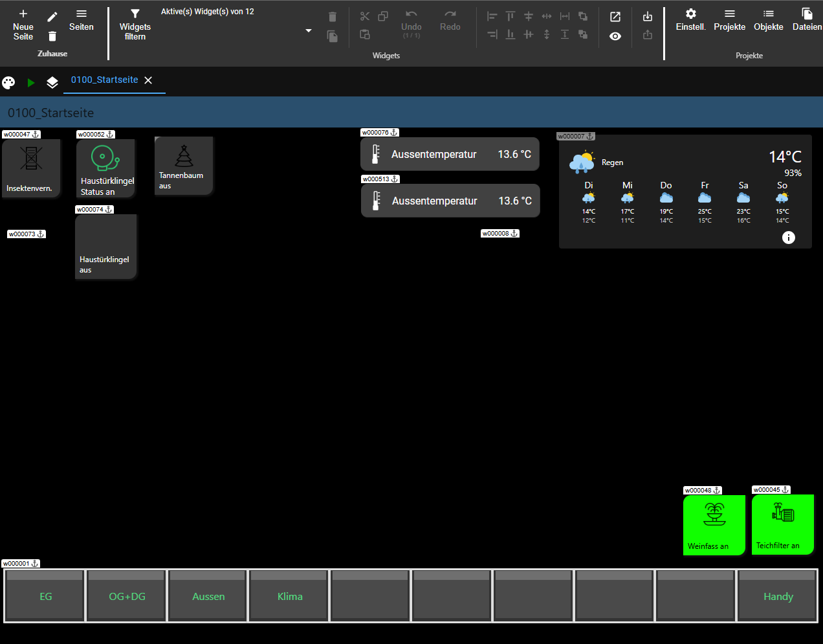Toggle the Teichfilter an green switch
The width and height of the screenshot is (823, 644).
[783, 524]
